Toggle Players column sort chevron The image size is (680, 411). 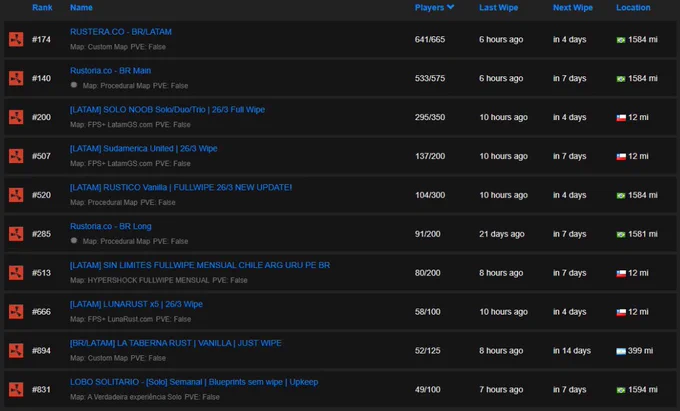(451, 7)
